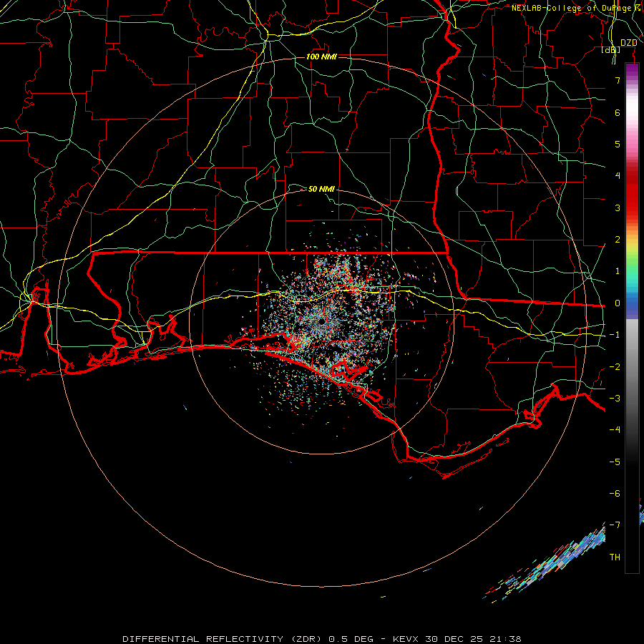Viewport: 644px width, 644px height.
Task: Click the 100 NMI range ring label
Action: (321, 57)
